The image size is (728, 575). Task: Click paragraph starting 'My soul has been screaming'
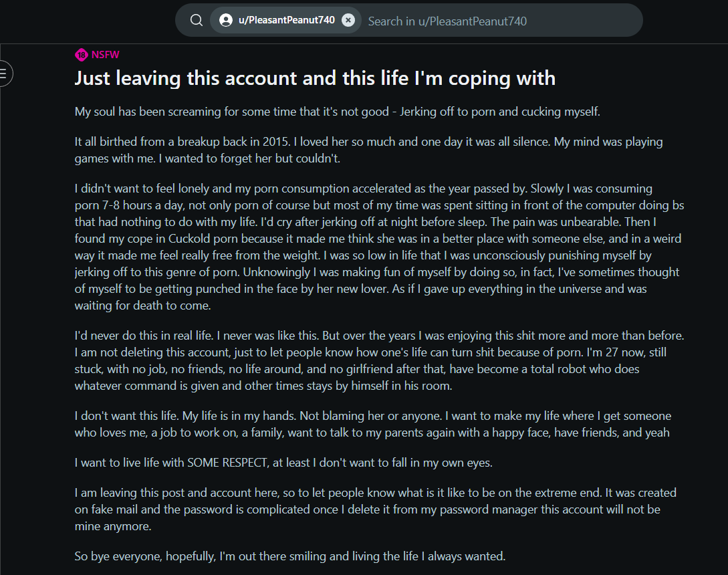pyautogui.click(x=338, y=112)
